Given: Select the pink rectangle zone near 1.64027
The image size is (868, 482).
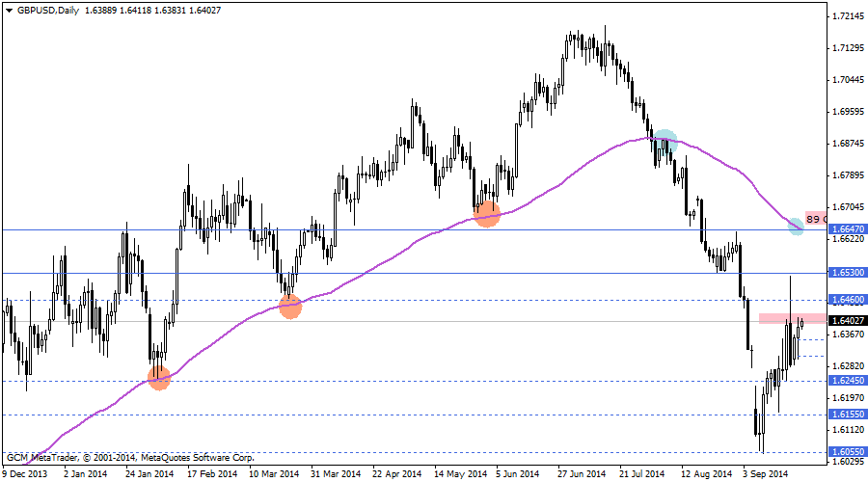Looking at the screenshot, I should (792, 318).
